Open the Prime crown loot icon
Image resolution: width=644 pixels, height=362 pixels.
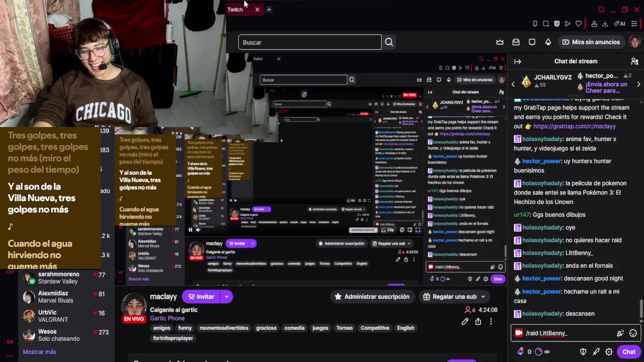tap(500, 42)
